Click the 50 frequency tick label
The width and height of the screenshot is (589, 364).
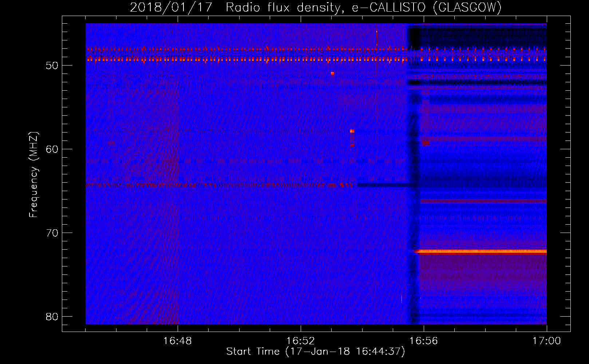coord(52,66)
